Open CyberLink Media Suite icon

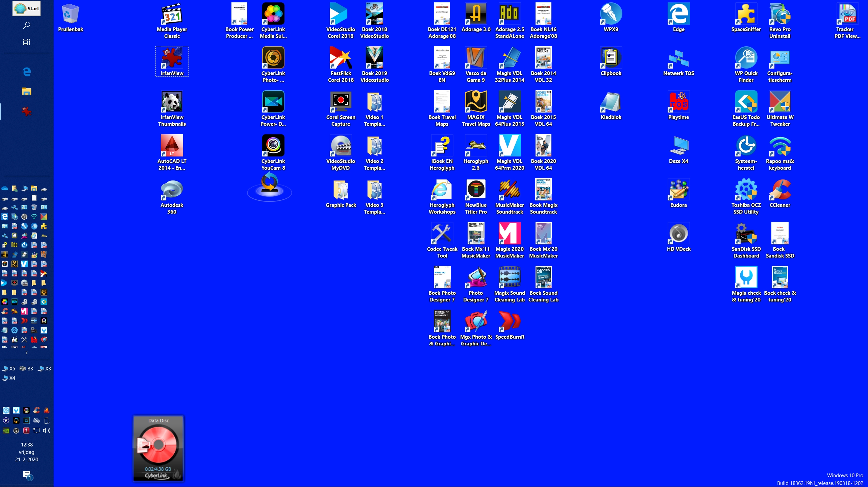[x=273, y=21]
